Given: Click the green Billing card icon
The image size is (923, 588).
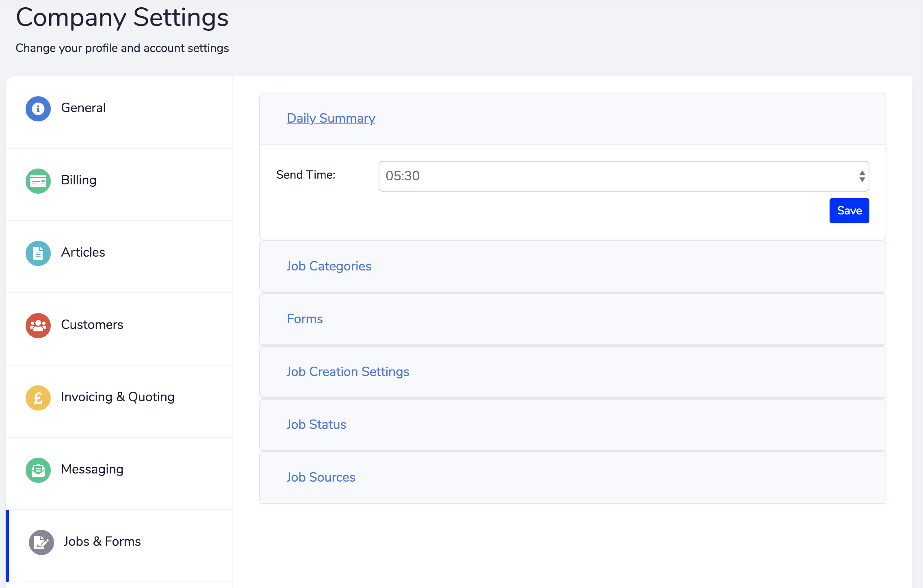Looking at the screenshot, I should [x=38, y=181].
